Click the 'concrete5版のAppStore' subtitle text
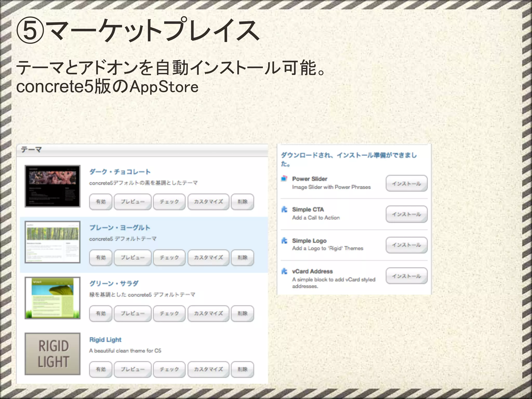The width and height of the screenshot is (532, 399). pos(107,87)
